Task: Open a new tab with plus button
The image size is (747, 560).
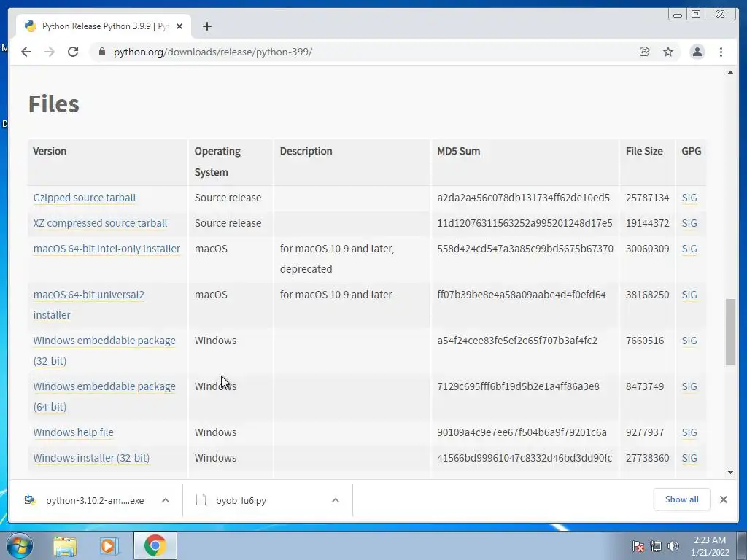Action: (x=206, y=26)
